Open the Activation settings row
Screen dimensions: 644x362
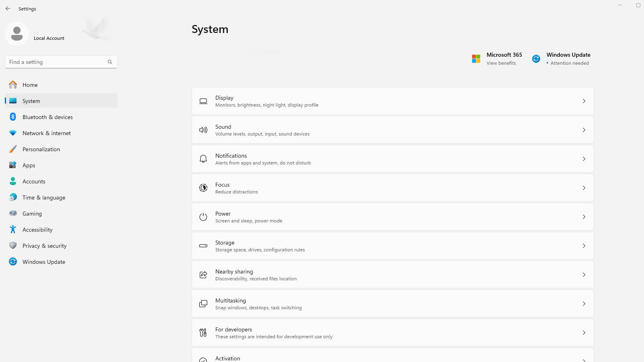(392, 355)
